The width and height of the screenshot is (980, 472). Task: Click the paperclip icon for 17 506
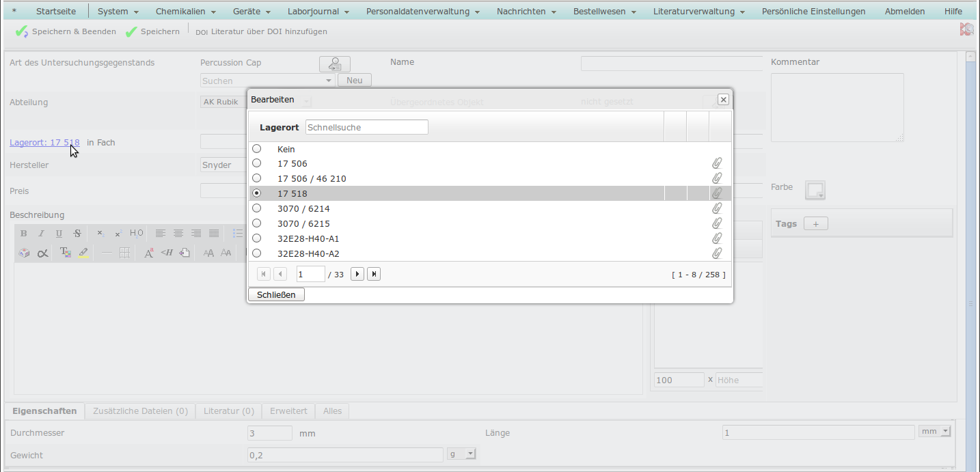coord(716,163)
